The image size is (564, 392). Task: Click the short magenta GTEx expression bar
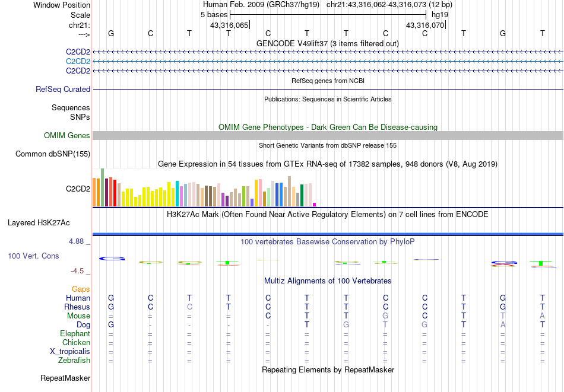point(315,205)
